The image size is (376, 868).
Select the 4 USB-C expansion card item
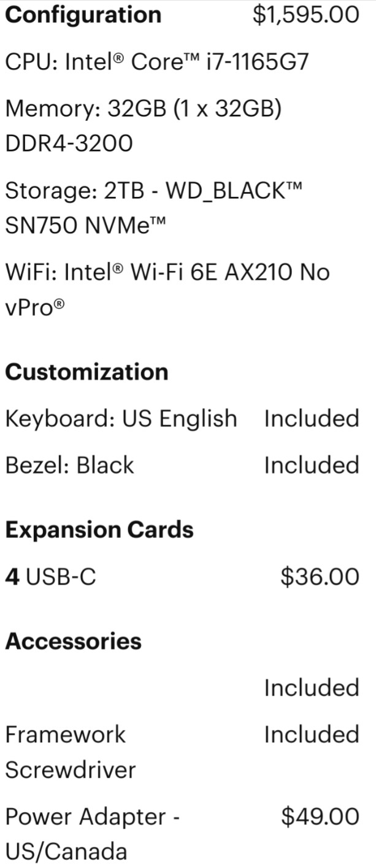coord(50,577)
